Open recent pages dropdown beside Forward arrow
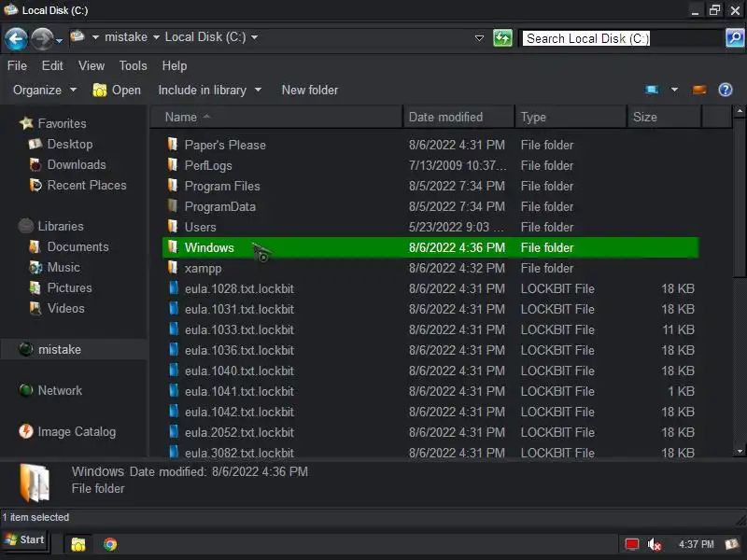The width and height of the screenshot is (747, 560). point(59,41)
